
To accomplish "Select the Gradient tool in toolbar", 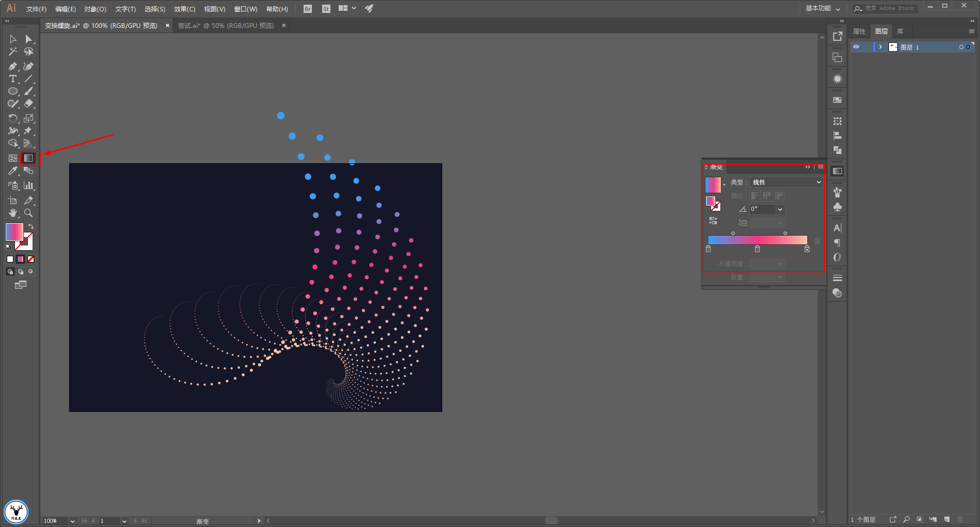I will [29, 158].
